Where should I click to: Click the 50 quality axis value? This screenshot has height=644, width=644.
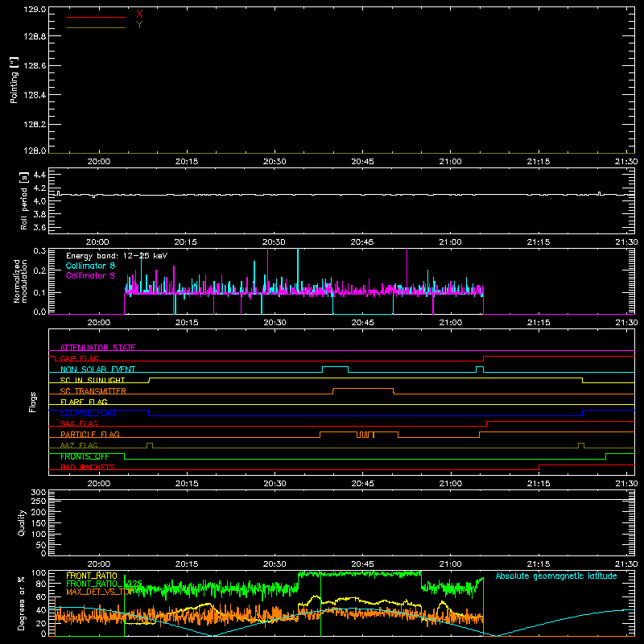pyautogui.click(x=41, y=545)
